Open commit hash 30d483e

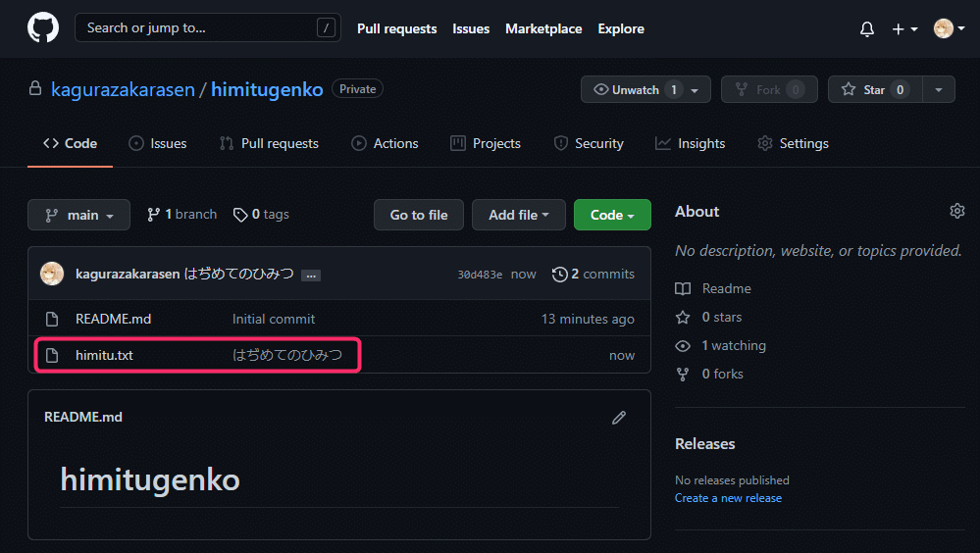pyautogui.click(x=480, y=275)
